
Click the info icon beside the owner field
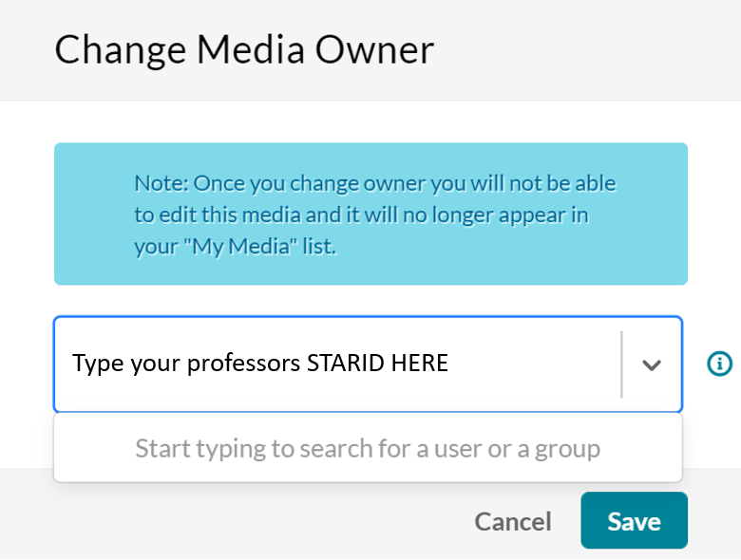[x=719, y=364]
